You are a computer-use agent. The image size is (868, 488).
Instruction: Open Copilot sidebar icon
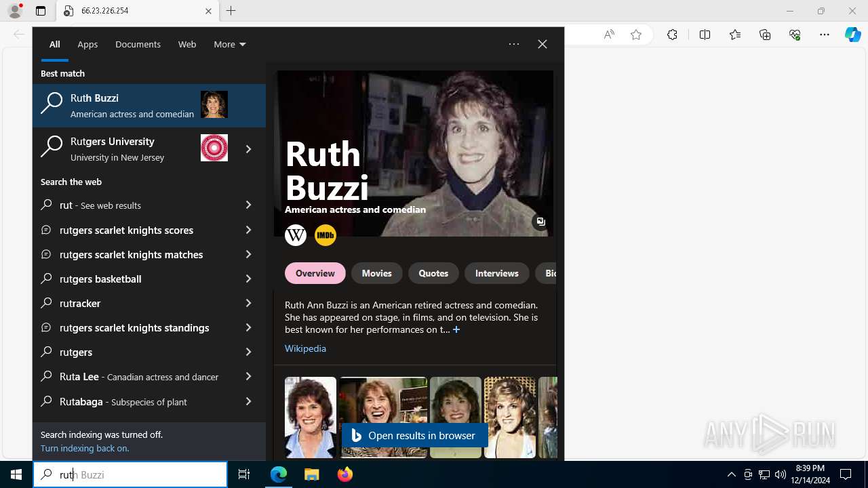[x=852, y=35]
